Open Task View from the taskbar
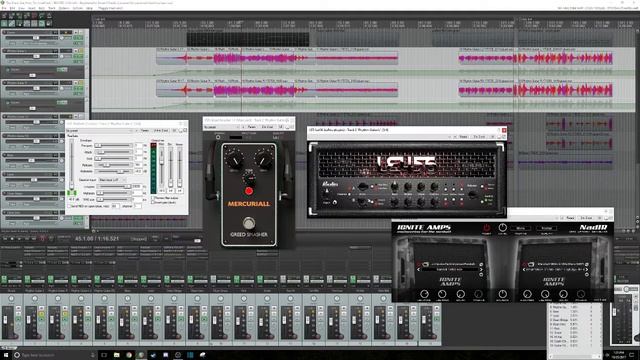640x360 pixels. (104, 355)
